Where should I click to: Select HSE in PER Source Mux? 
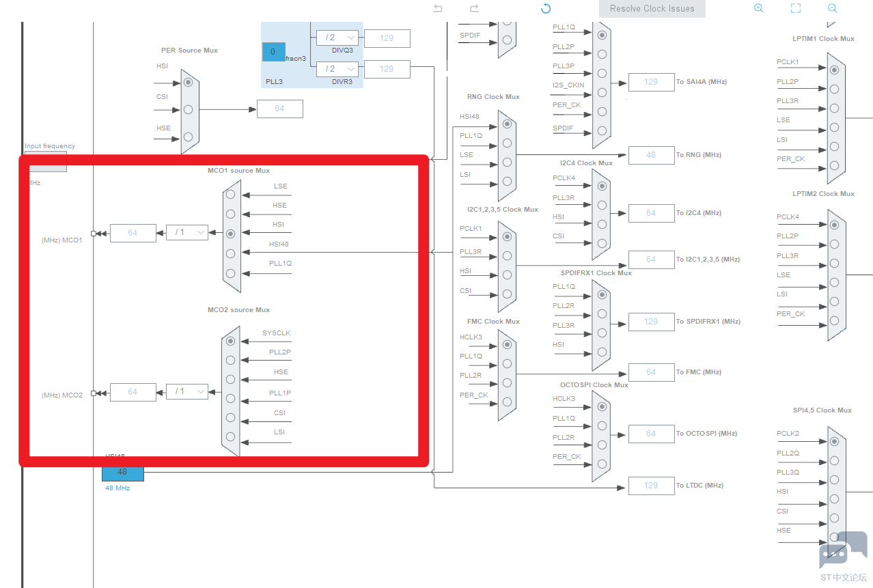point(189,137)
